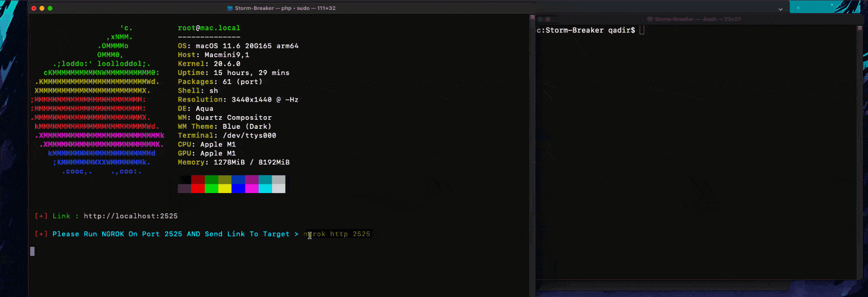Click 'root@mac.local' header text
Viewport: 868px width, 297px height.
[209, 28]
